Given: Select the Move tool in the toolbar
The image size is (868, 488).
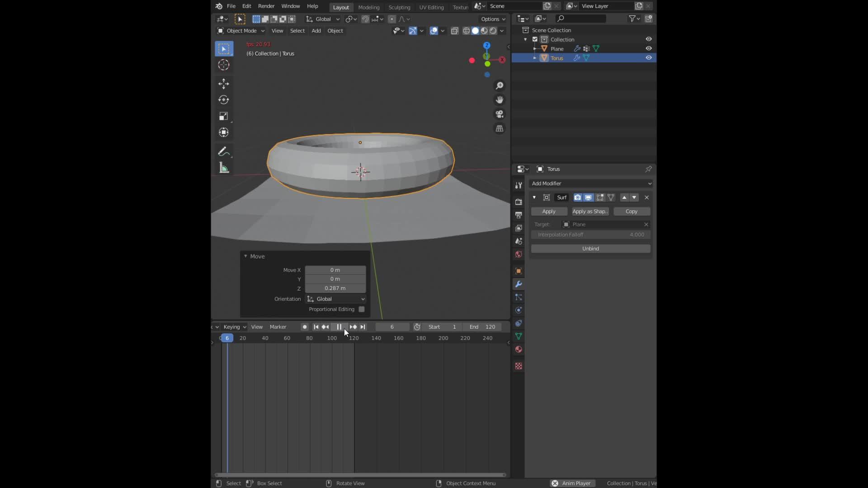Looking at the screenshot, I should tap(224, 84).
